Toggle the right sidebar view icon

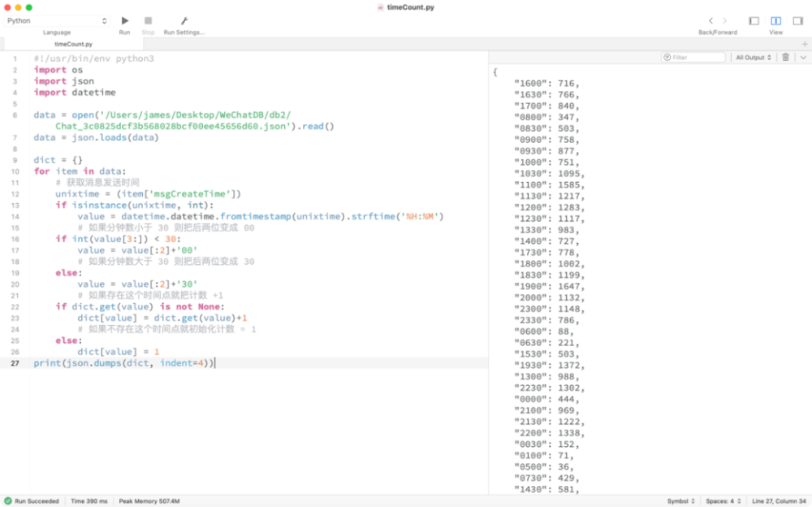[x=798, y=21]
